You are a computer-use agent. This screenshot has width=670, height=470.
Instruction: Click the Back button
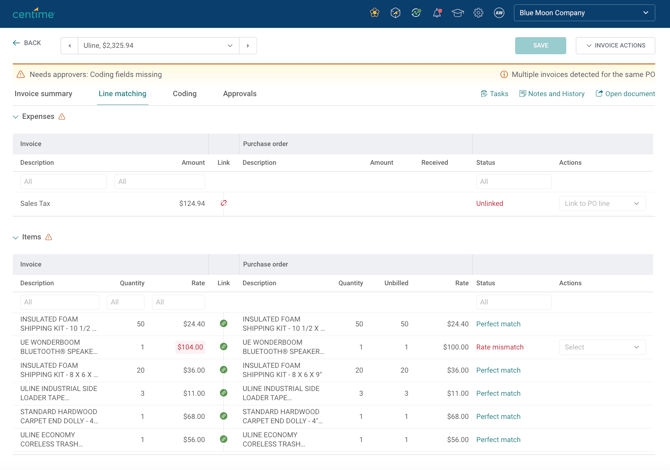point(27,43)
